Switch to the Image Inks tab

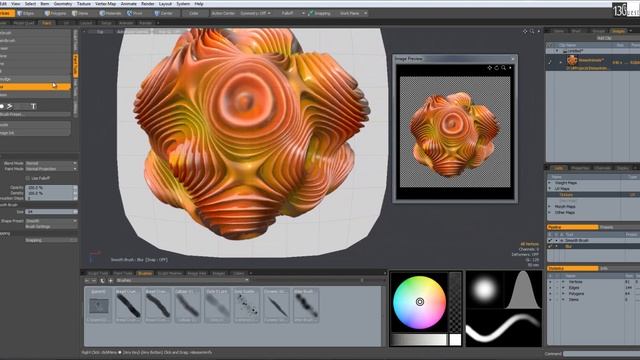(x=197, y=273)
